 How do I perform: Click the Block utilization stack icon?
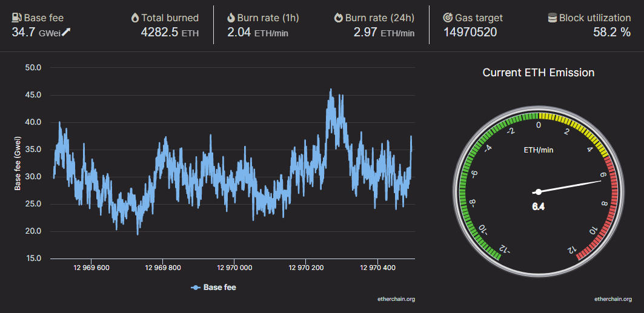[553, 18]
